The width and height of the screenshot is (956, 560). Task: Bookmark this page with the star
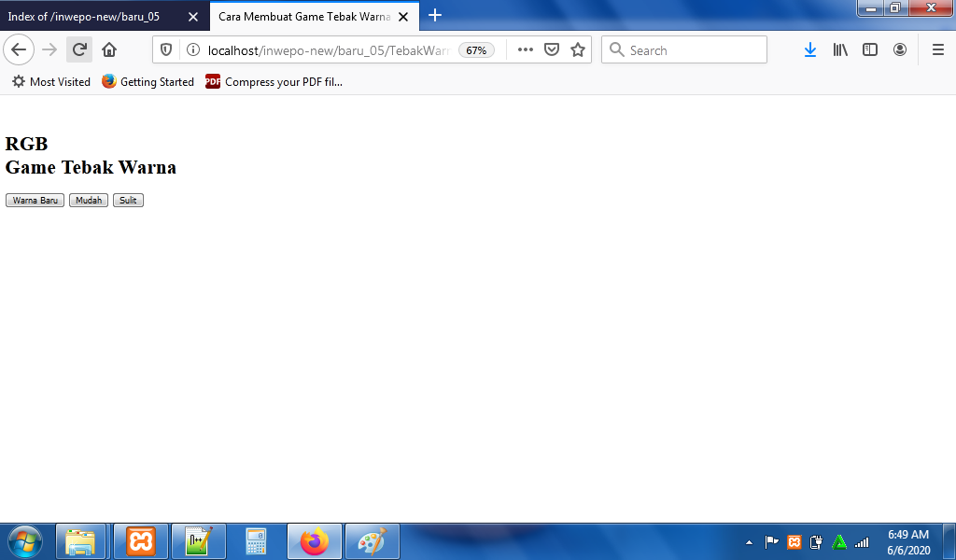point(578,50)
